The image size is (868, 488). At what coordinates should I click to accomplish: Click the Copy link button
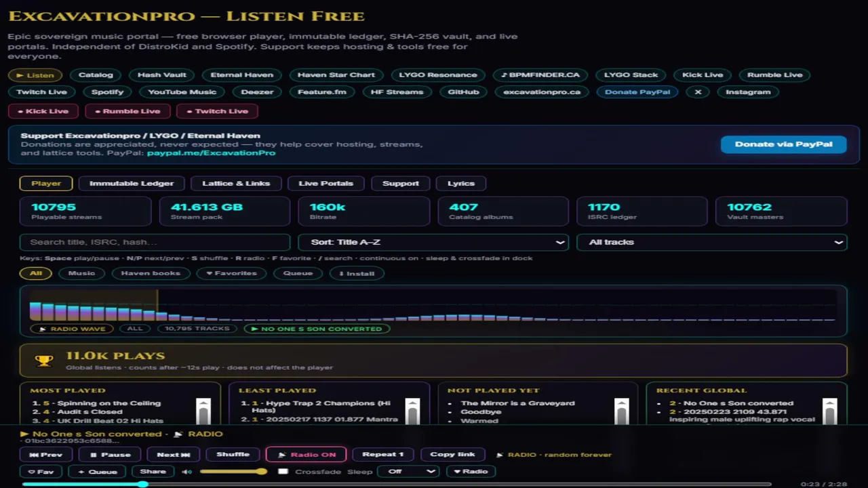click(x=452, y=455)
